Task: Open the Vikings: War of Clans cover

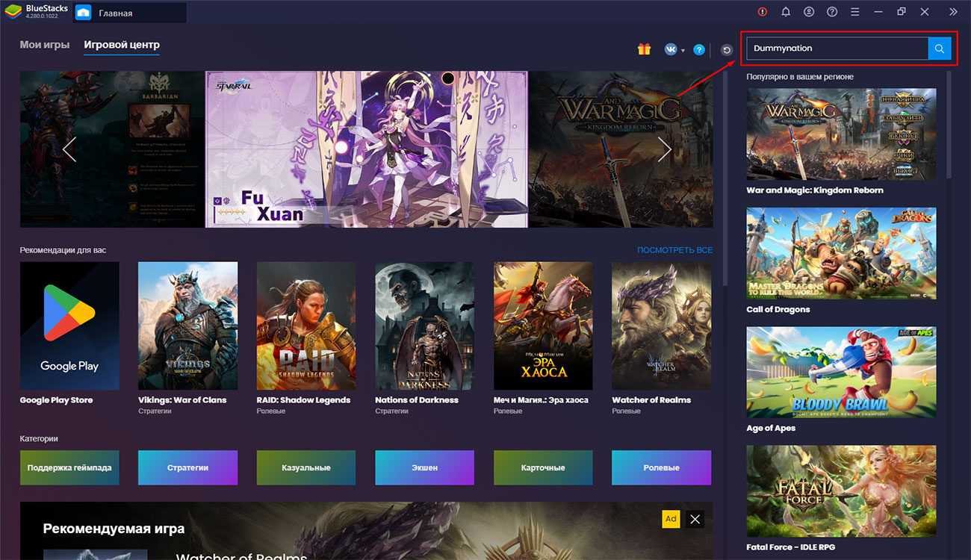Action: click(x=188, y=326)
